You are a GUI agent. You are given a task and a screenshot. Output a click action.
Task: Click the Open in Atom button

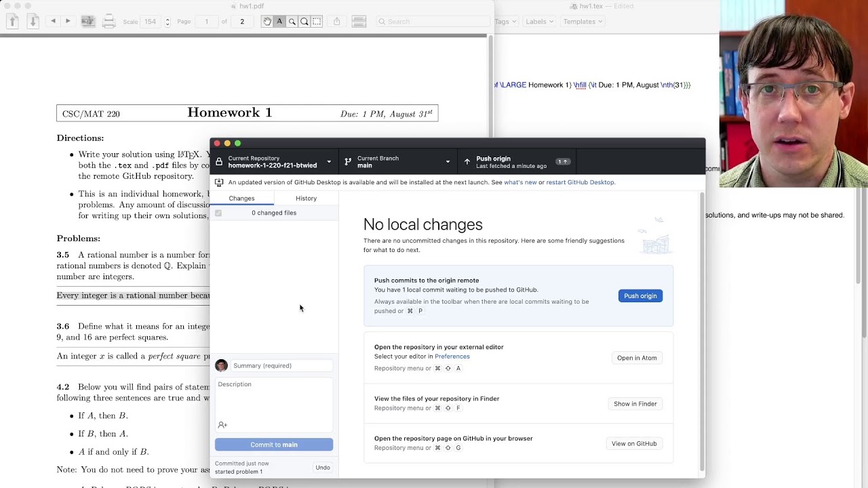pos(637,358)
